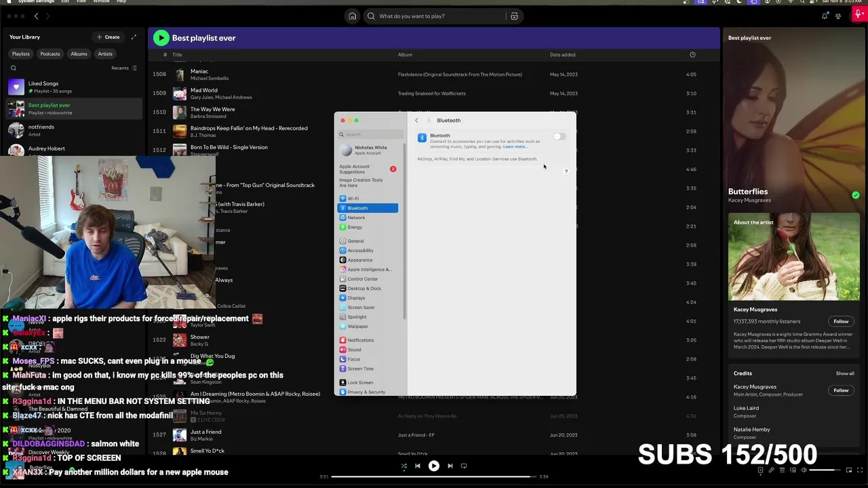Open the Bluetooth help question mark

click(566, 171)
